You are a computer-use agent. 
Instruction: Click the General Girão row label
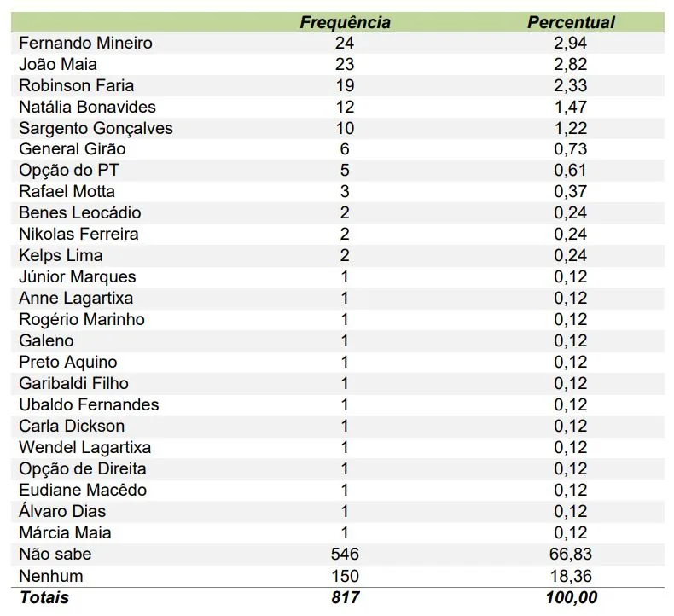(x=72, y=149)
